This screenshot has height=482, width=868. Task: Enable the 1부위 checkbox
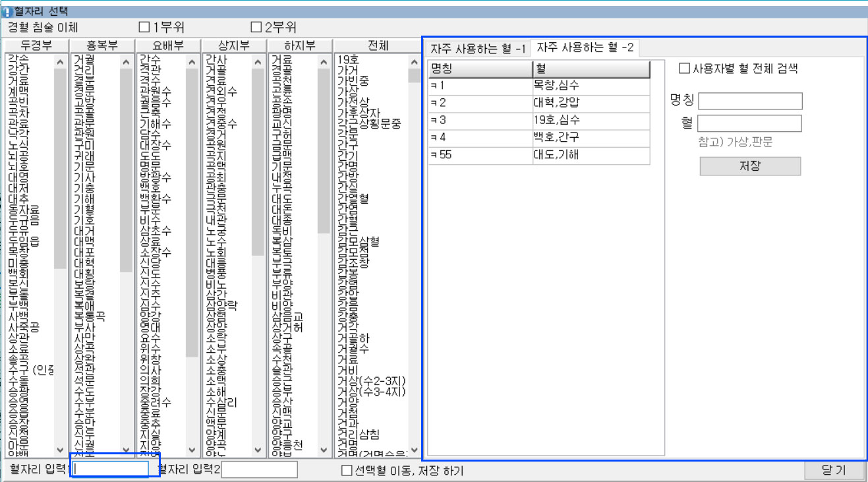144,28
